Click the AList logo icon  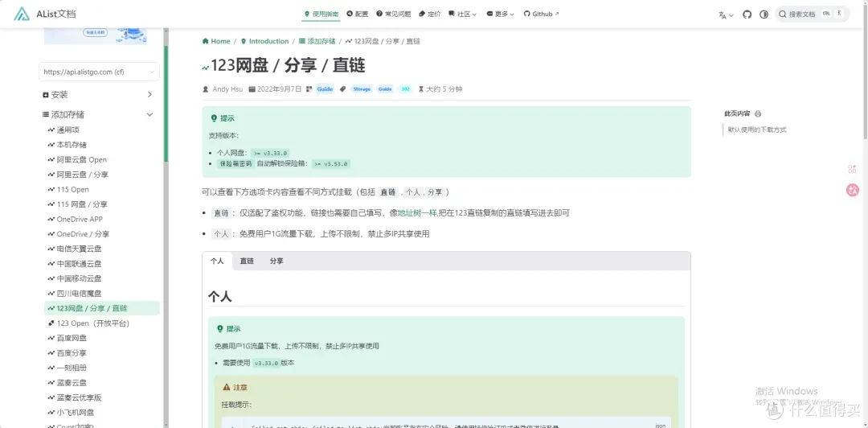[x=22, y=14]
